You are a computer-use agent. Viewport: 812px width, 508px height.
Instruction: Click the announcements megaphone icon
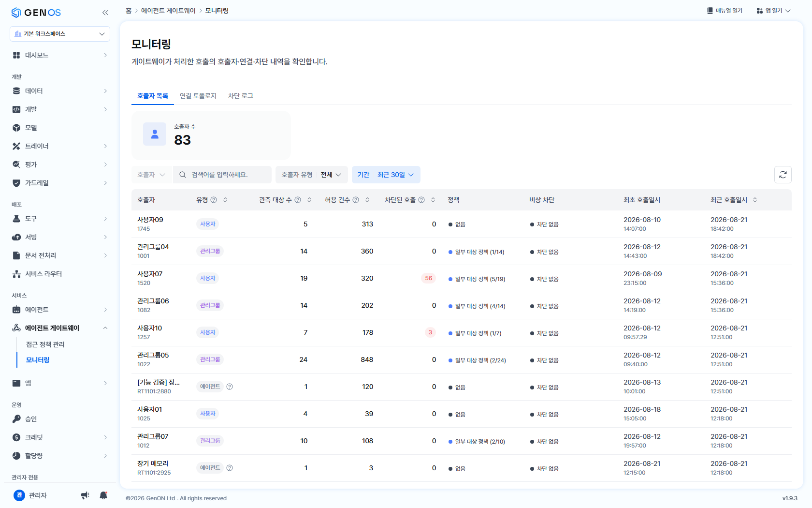[85, 495]
